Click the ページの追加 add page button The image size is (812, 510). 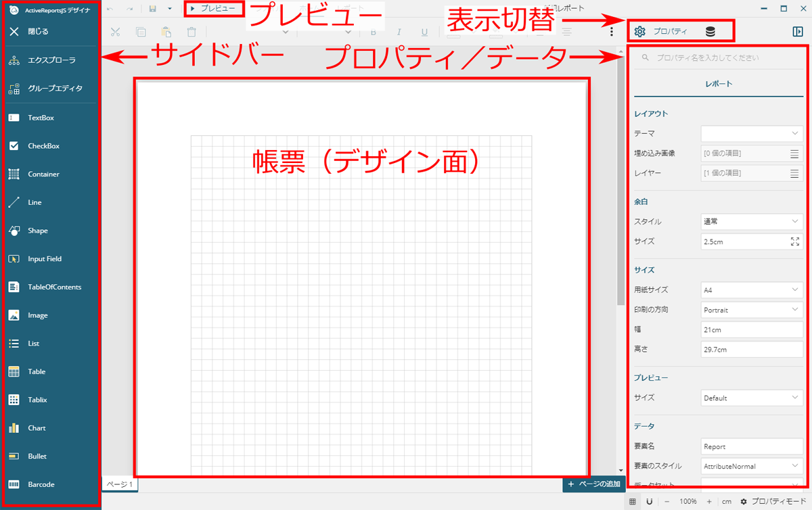point(593,484)
